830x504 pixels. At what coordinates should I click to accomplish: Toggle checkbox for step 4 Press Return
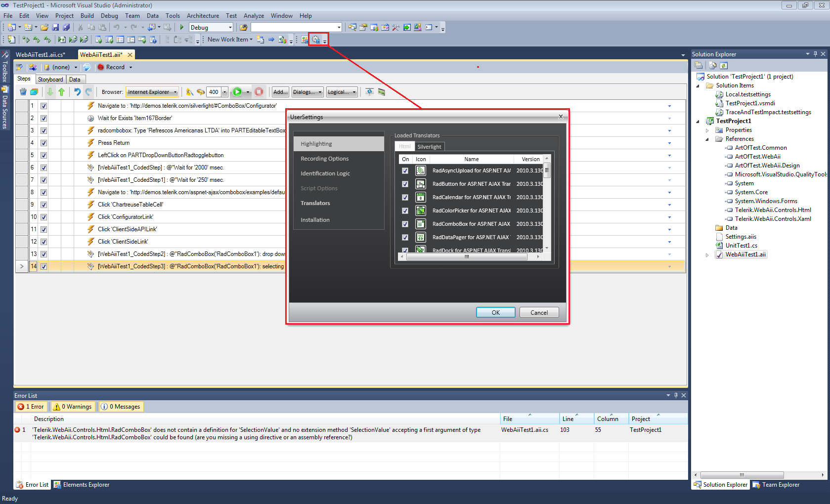pos(44,143)
